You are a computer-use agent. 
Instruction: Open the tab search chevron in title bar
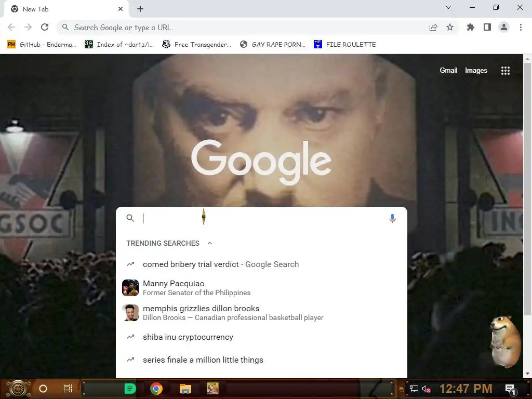448,7
